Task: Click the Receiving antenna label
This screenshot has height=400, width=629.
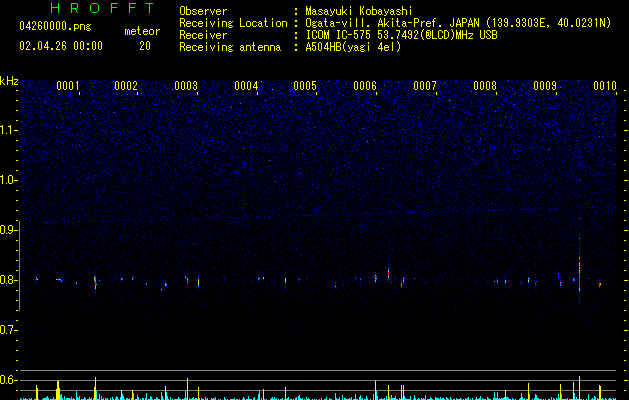Action: (x=230, y=47)
